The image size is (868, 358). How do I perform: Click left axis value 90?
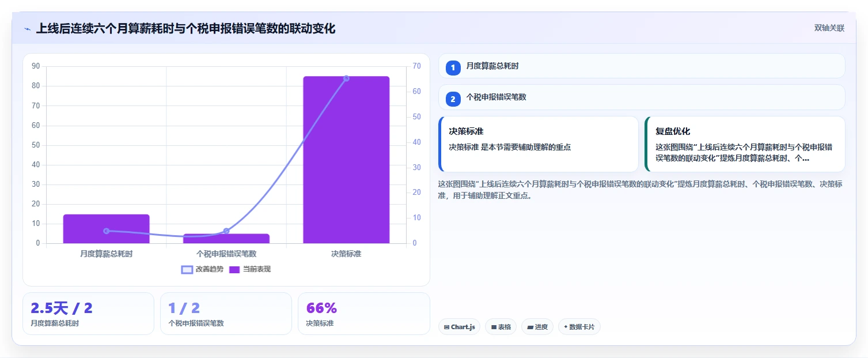coord(36,66)
